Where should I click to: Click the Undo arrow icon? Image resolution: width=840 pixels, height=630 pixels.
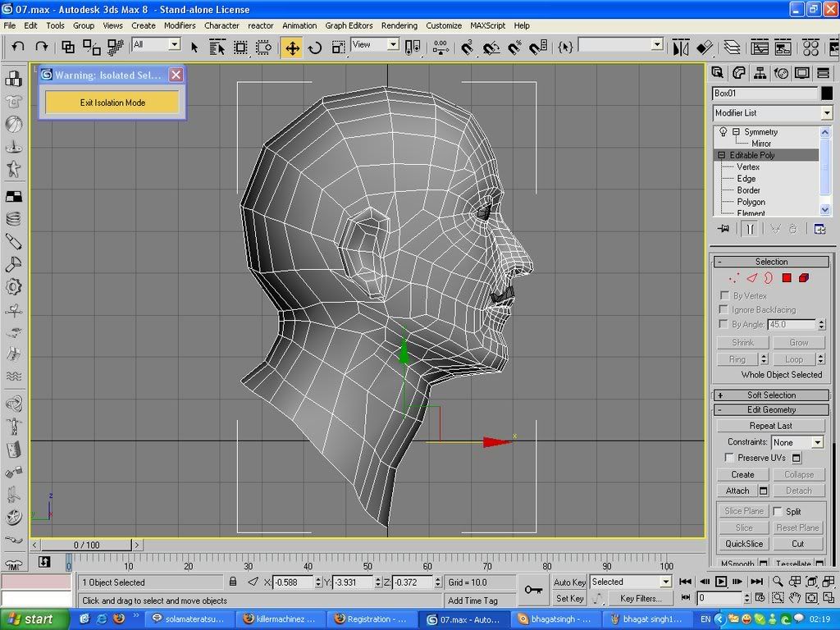[x=18, y=47]
